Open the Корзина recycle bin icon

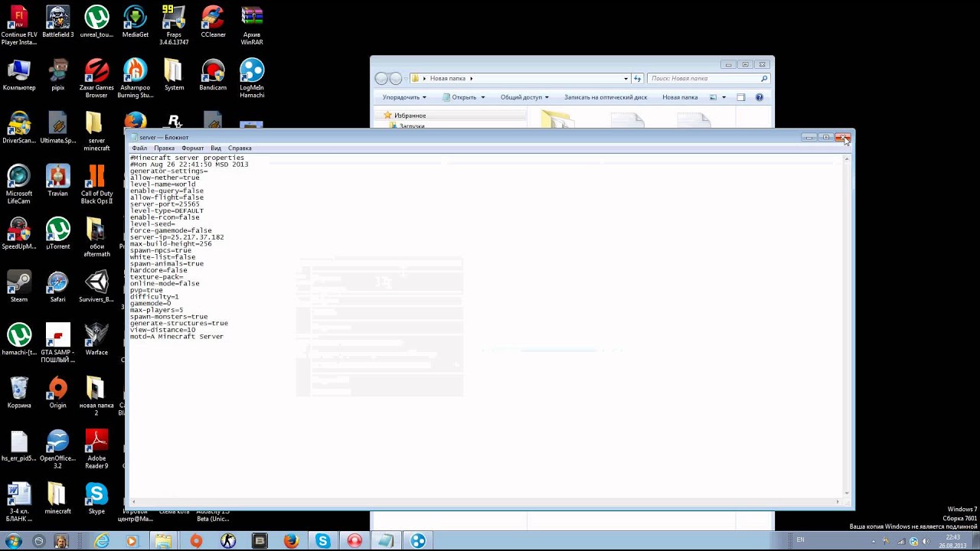tap(19, 393)
